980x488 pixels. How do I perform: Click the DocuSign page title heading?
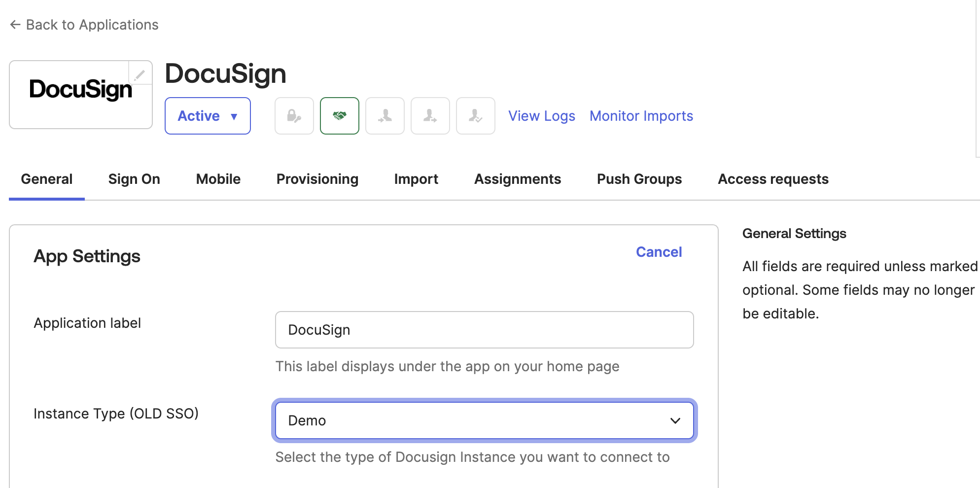[225, 74]
